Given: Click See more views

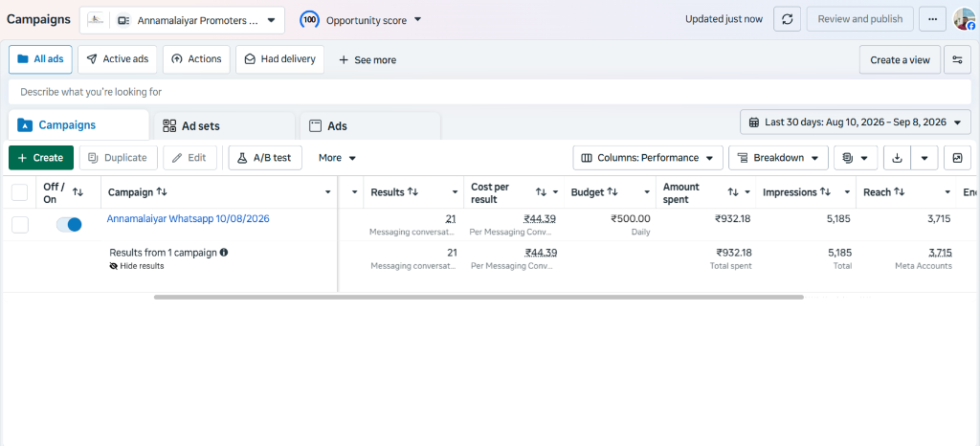Looking at the screenshot, I should [367, 60].
